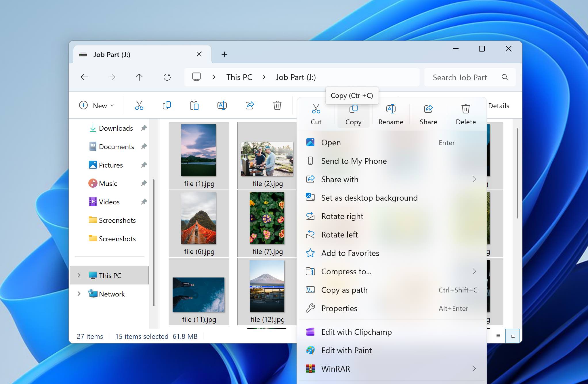The height and width of the screenshot is (384, 588).
Task: Open the Details pane
Action: (x=499, y=105)
